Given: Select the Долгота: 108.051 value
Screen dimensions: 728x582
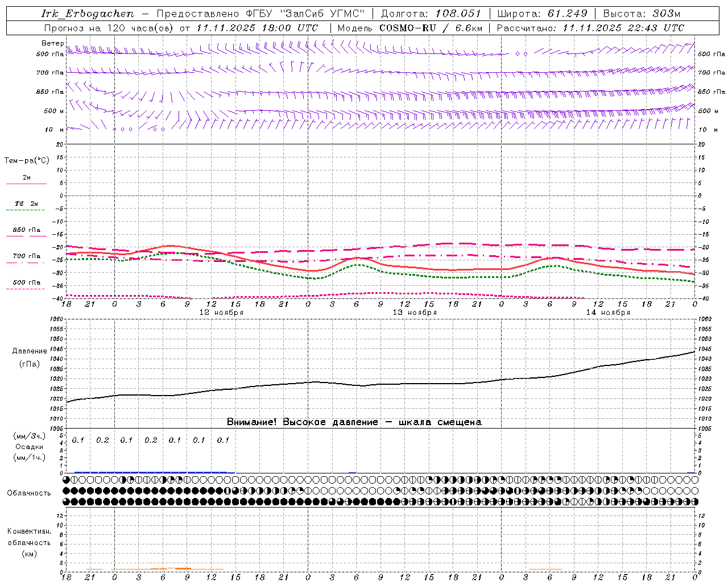Looking at the screenshot, I should [x=431, y=14].
